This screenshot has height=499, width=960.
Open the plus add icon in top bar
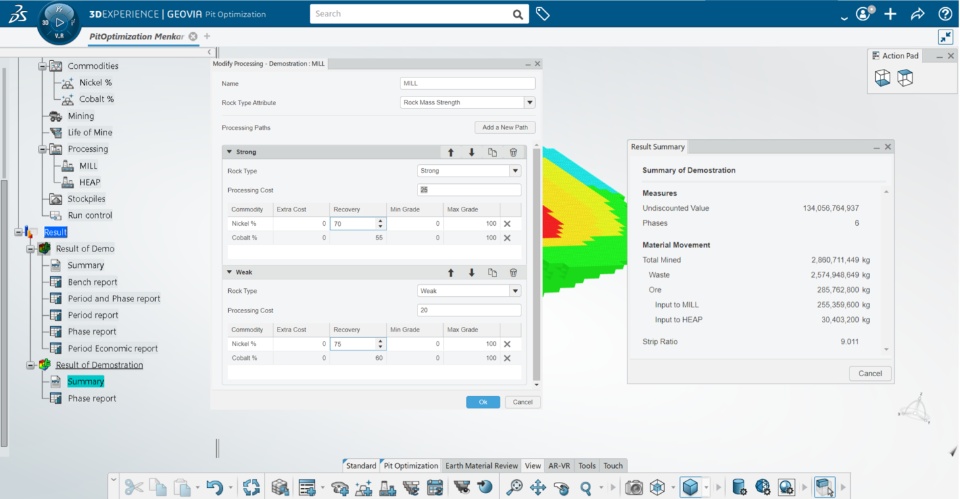(x=890, y=13)
